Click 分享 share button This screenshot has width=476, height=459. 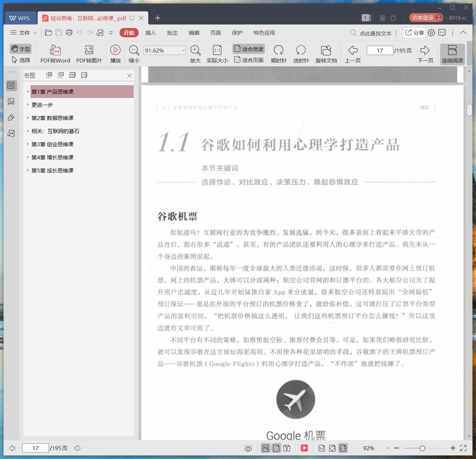click(x=414, y=33)
